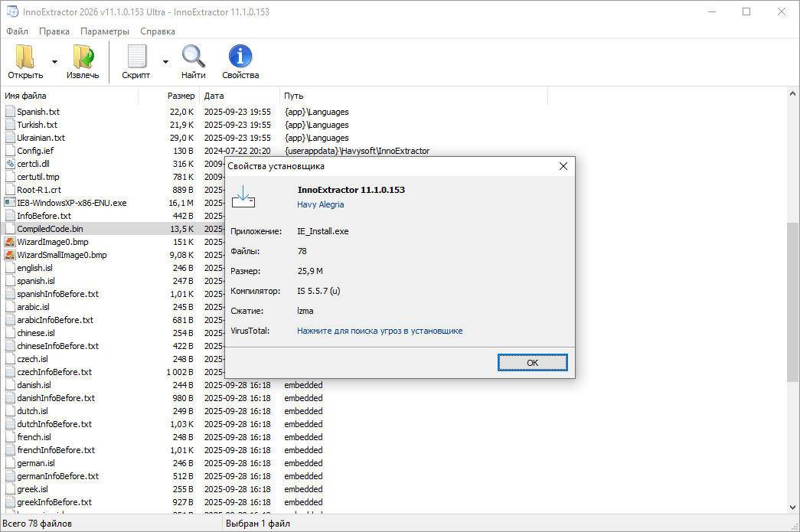This screenshot has width=800, height=532.
Task: Click the VirusTotal threat search link
Action: [380, 331]
